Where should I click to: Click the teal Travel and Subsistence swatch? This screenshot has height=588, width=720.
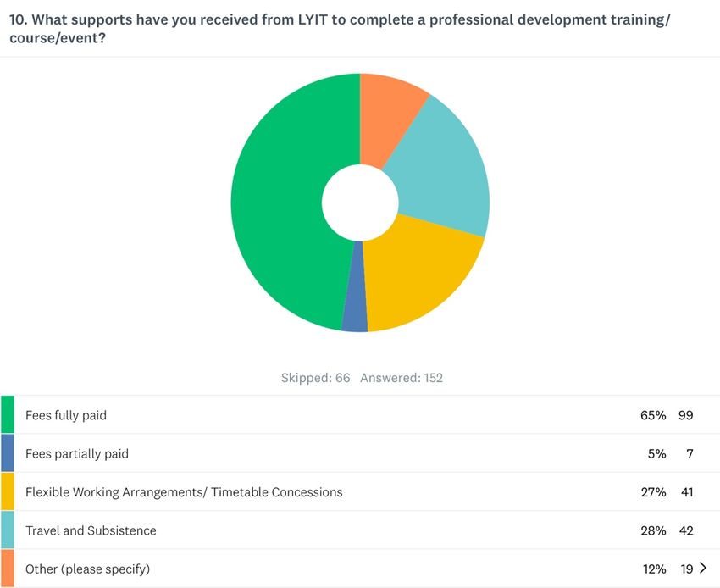click(x=8, y=530)
